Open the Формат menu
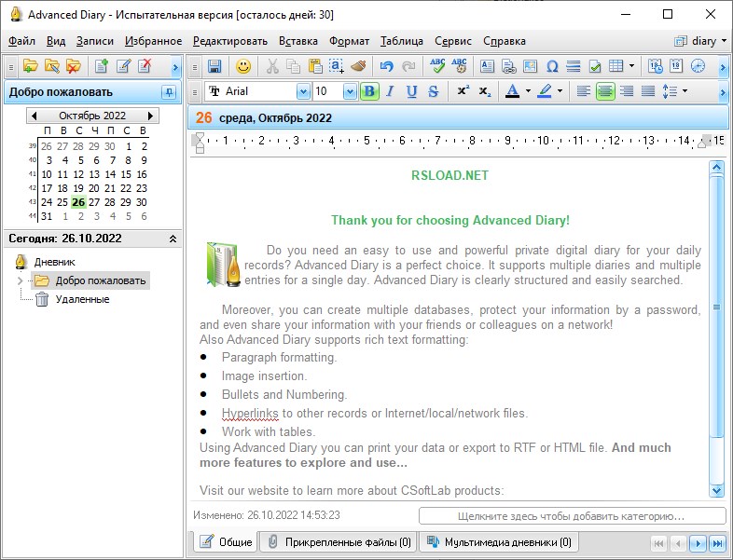Screen dimensions: 733x560 pyautogui.click(x=349, y=41)
